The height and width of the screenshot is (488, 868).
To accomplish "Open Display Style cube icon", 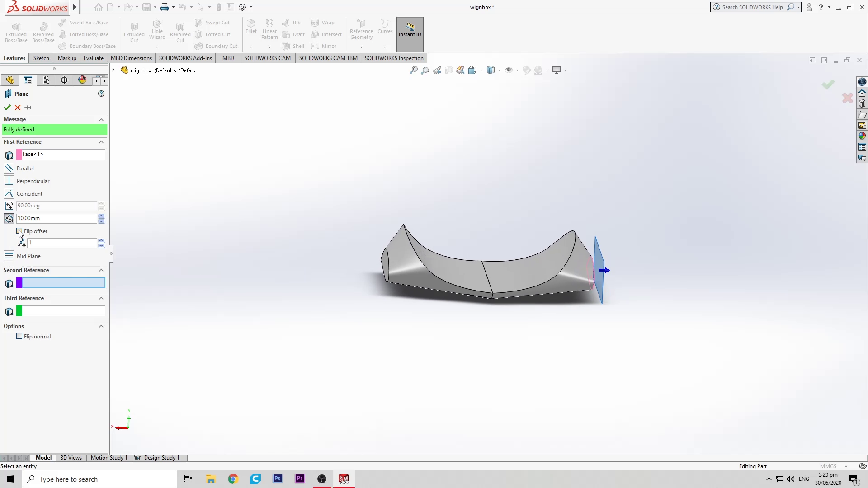I will coord(491,70).
